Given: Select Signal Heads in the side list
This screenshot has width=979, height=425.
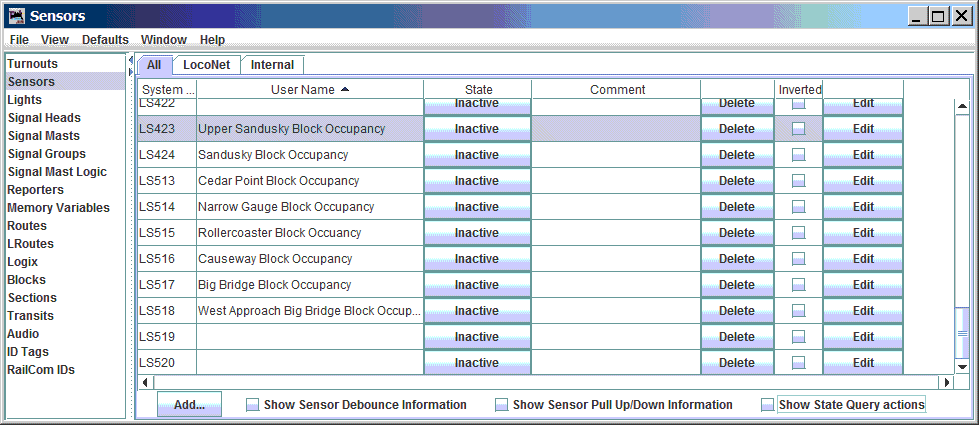Looking at the screenshot, I should pyautogui.click(x=44, y=118).
